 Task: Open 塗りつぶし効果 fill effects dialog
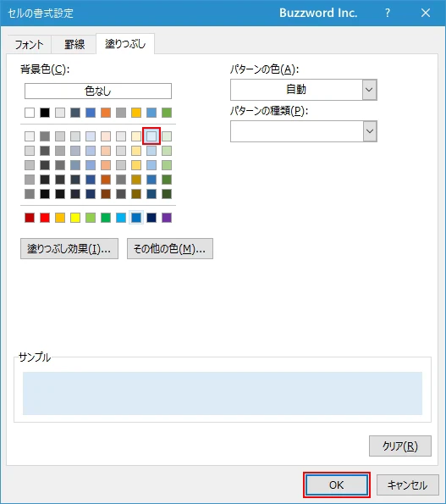tap(69, 248)
